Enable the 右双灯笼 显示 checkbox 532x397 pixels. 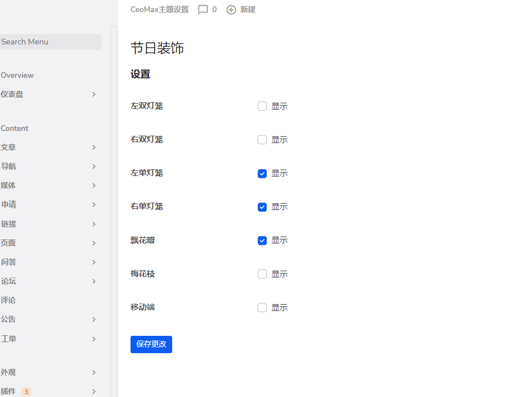pyautogui.click(x=262, y=140)
